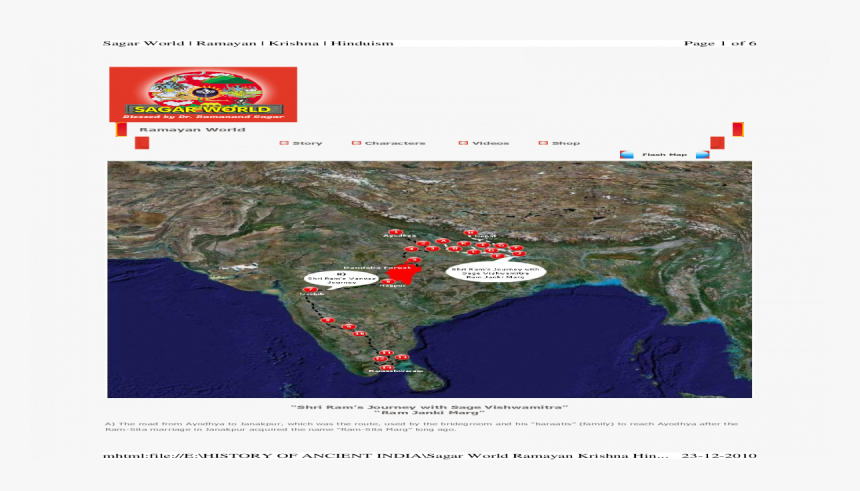Click marker 6 at Nagpur on the map
Screen dimensions: 860x491
388,281
